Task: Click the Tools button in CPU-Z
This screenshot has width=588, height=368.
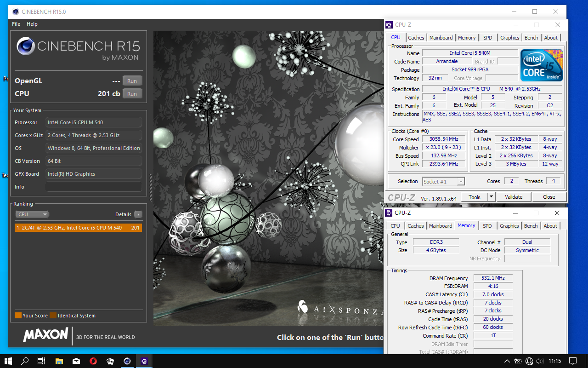Action: coord(475,197)
